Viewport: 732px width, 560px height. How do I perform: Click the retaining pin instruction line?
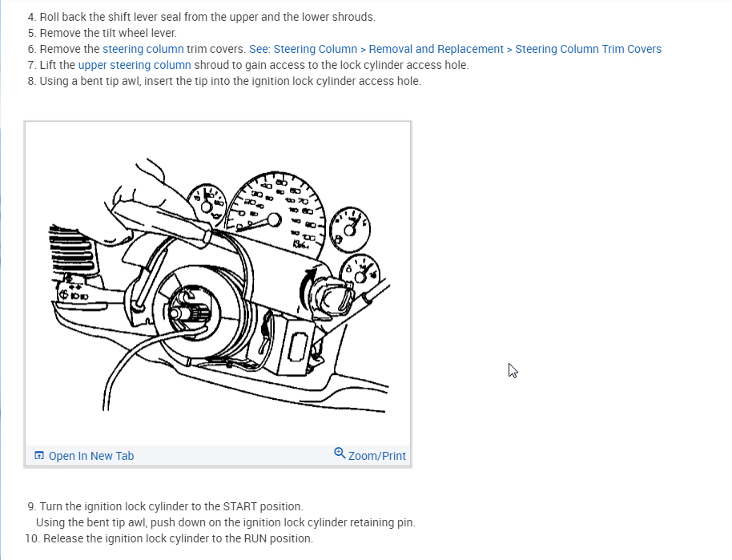click(226, 522)
